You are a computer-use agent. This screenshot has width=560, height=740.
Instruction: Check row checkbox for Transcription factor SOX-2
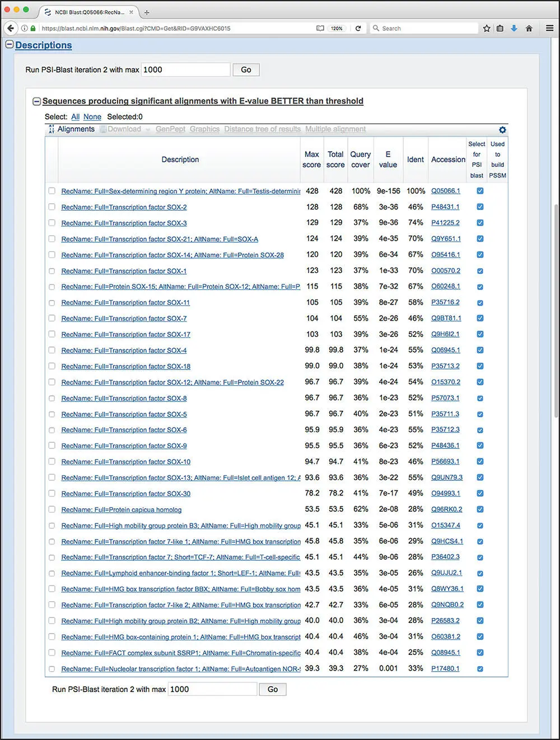(x=52, y=207)
